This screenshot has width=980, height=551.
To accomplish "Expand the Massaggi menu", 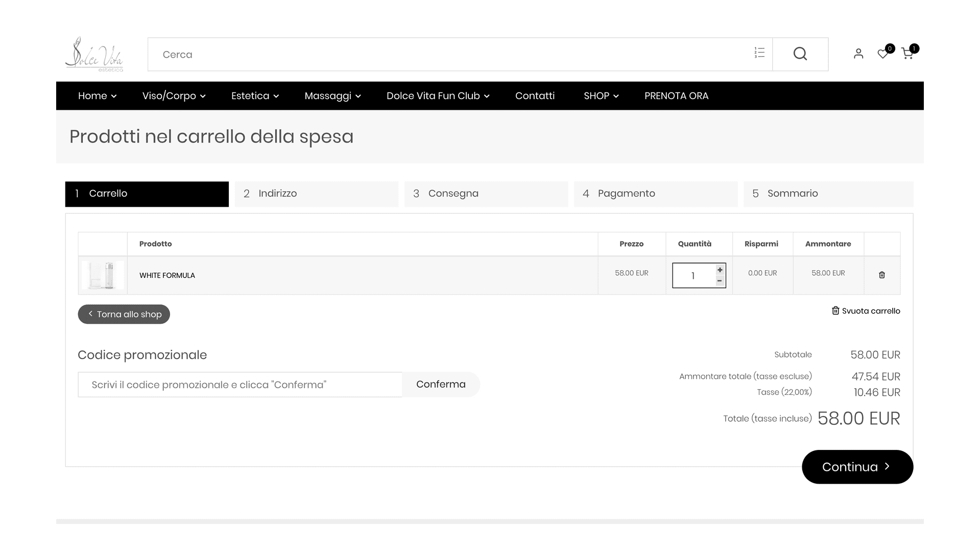I will coord(332,96).
